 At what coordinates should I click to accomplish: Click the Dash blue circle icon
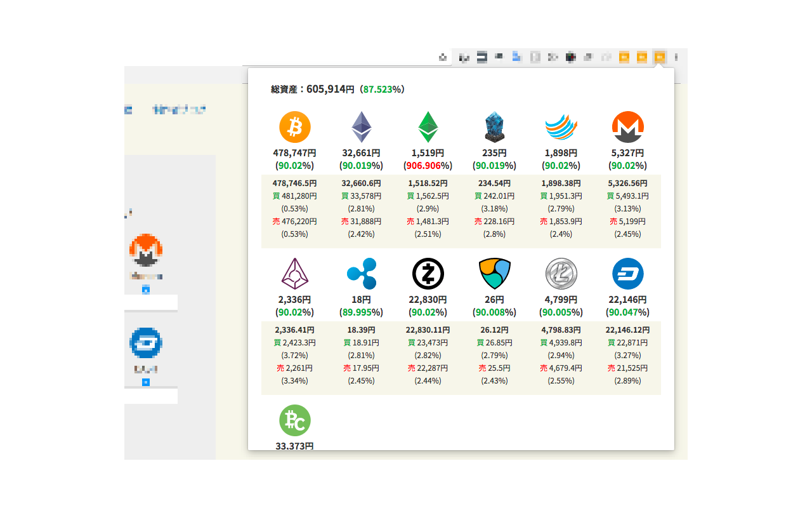[628, 274]
